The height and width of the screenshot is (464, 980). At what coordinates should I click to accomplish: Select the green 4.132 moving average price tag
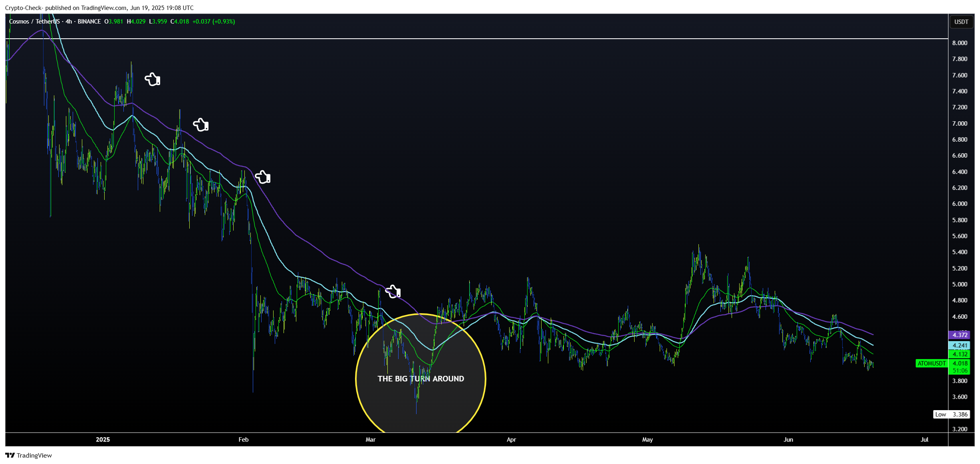959,354
